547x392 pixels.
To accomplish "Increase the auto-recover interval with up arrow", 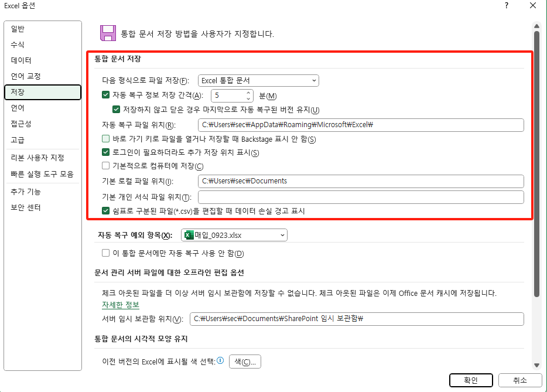I will tap(248, 93).
